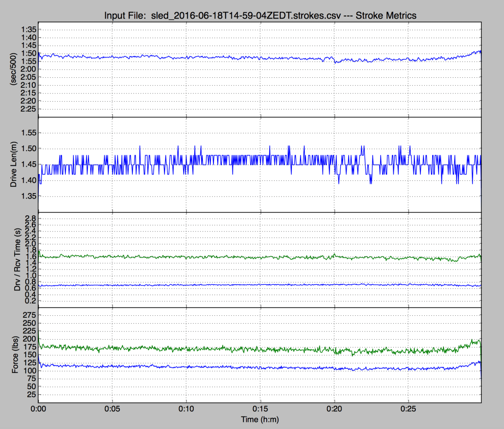Click the green line in the force plot
The image size is (504, 429).
[210, 349]
